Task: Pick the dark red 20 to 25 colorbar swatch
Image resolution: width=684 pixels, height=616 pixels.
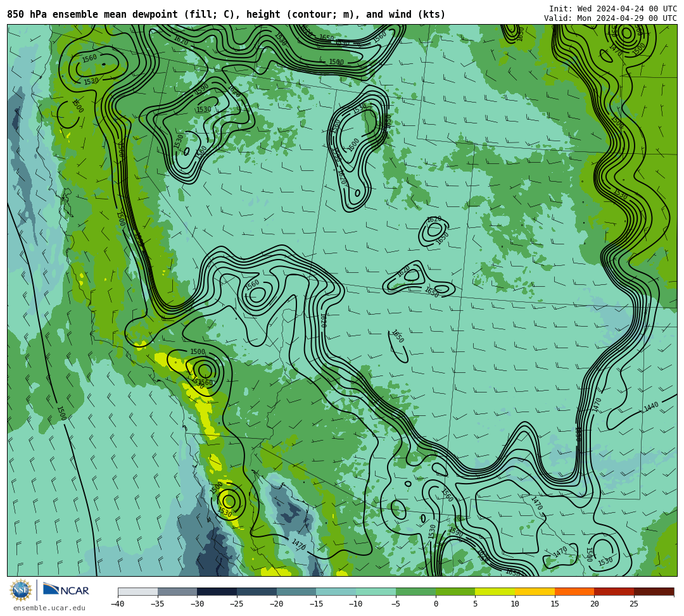Action: pos(614,591)
